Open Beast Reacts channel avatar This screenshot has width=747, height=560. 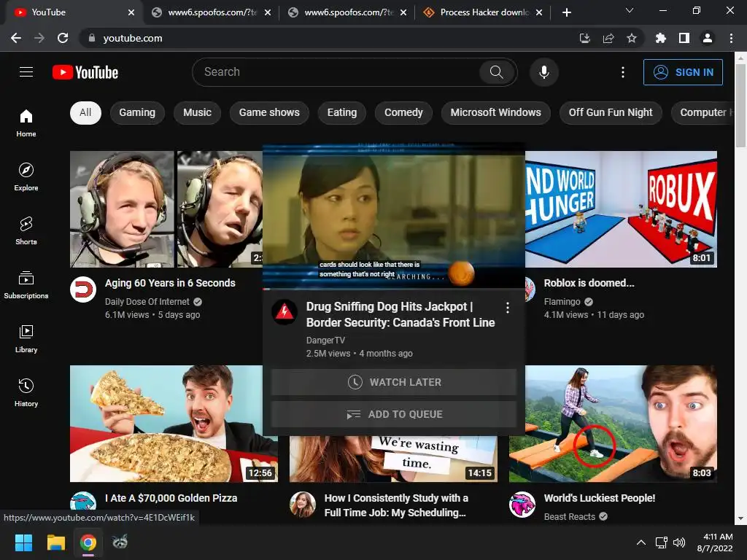point(522,505)
